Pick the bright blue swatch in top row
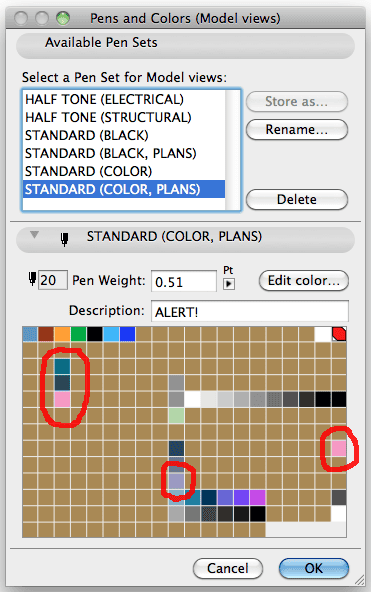This screenshot has height=592, width=371. click(127, 334)
